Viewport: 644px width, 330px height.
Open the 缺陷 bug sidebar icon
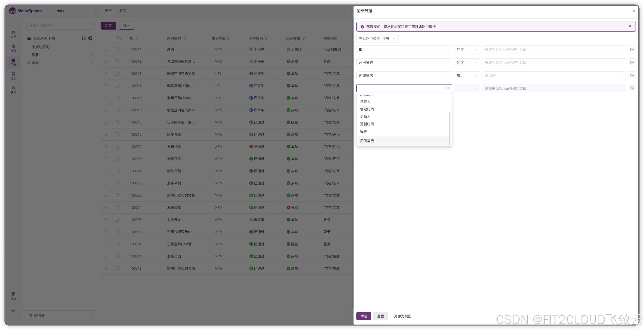tap(13, 90)
